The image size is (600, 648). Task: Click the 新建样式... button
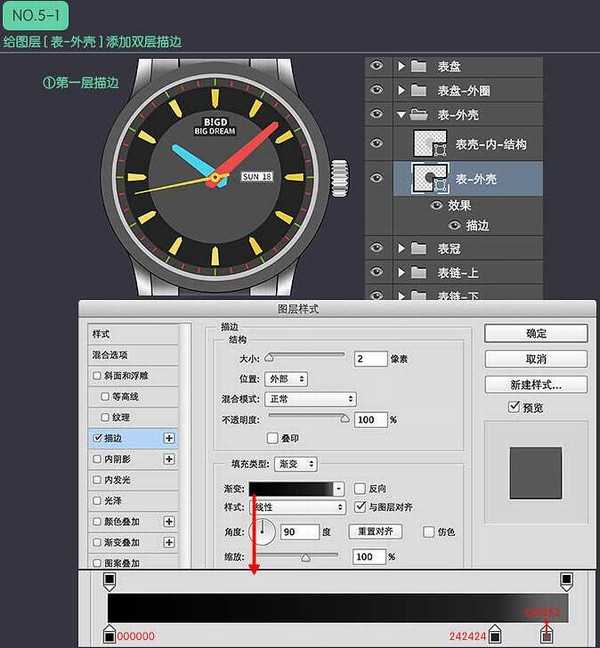coord(535,384)
